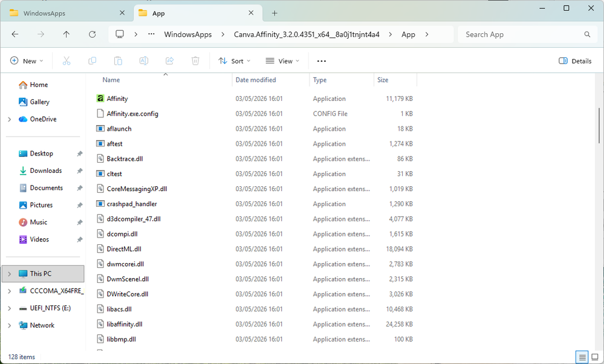Switch to details list view icon in status bar
The width and height of the screenshot is (604, 364).
[582, 357]
